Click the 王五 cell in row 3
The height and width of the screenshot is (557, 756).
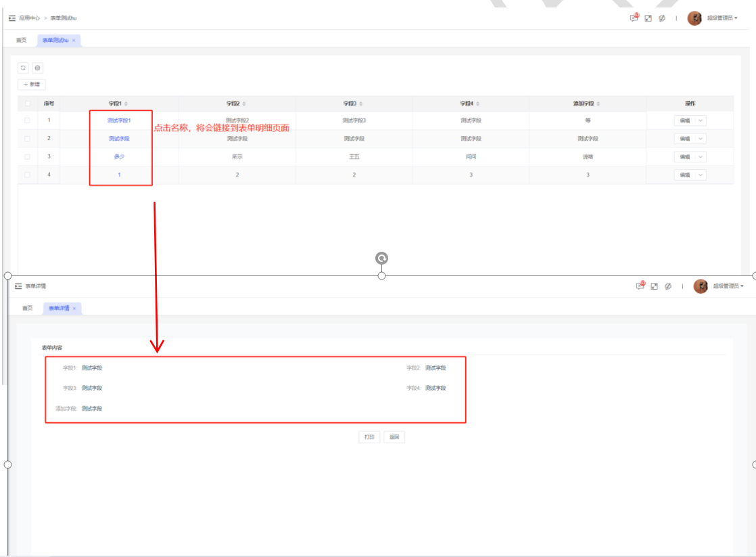click(354, 157)
